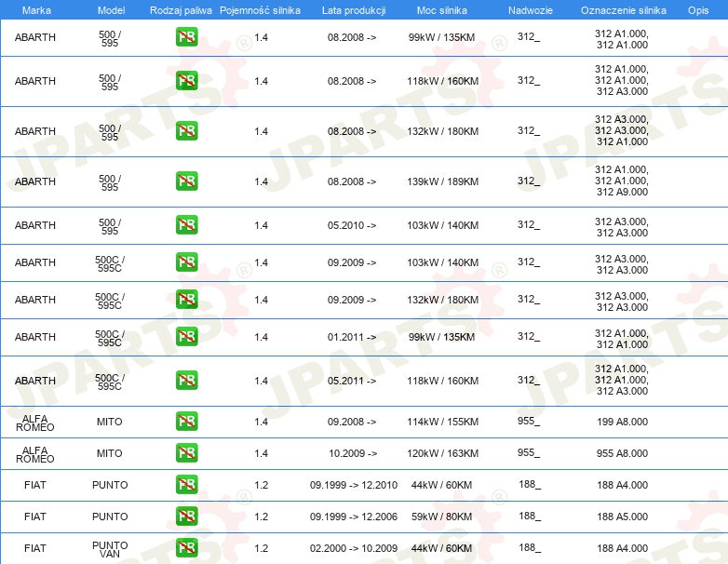Screen dimensions: 728x564
Task: Click petrol icon in PUNTO 59kW / 80KM row
Action: coord(186,516)
